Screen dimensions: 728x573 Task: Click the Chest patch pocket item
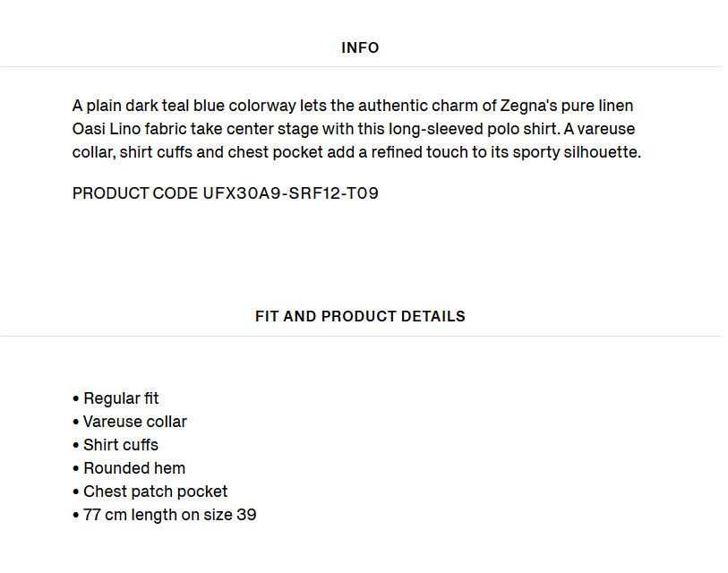pos(150,492)
